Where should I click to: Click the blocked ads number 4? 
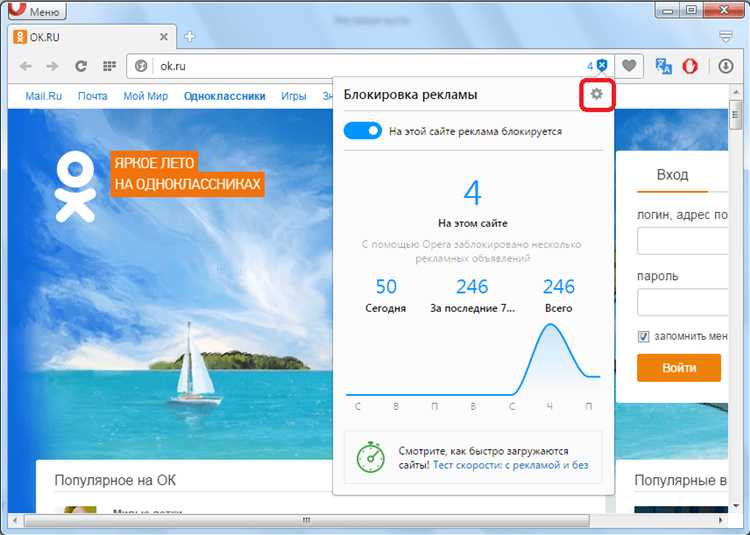(x=473, y=193)
